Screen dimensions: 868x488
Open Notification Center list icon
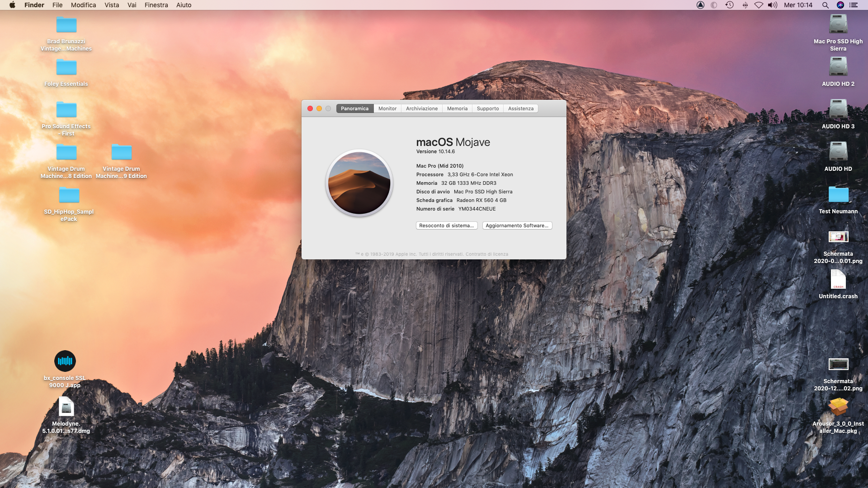854,5
